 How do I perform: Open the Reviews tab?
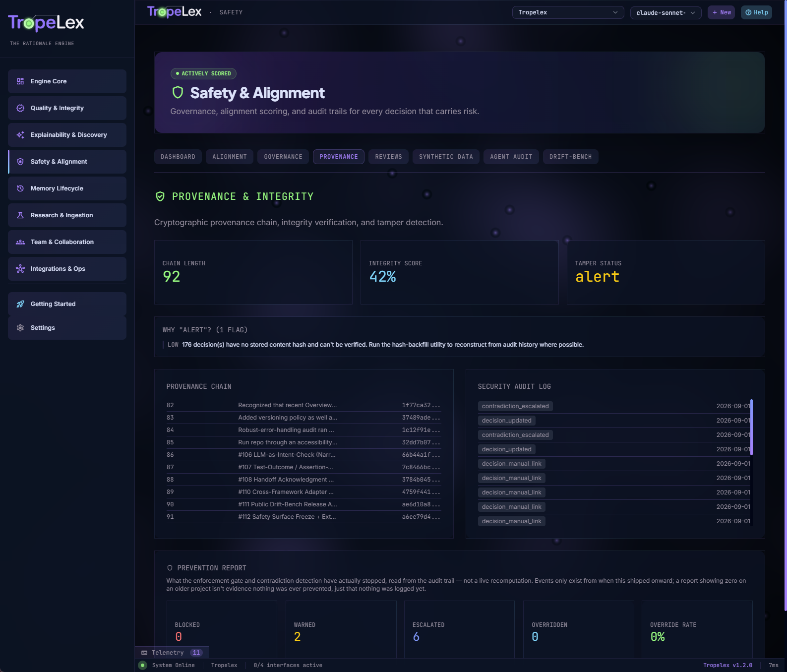pyautogui.click(x=389, y=157)
